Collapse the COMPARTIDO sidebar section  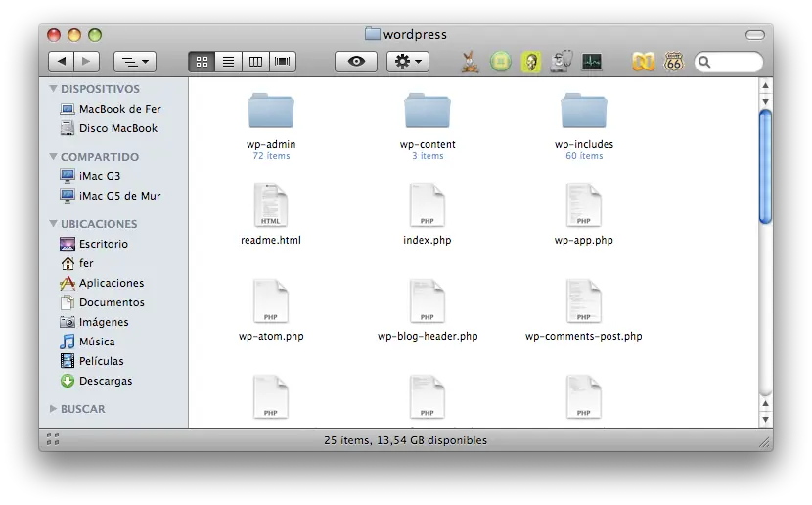53,156
